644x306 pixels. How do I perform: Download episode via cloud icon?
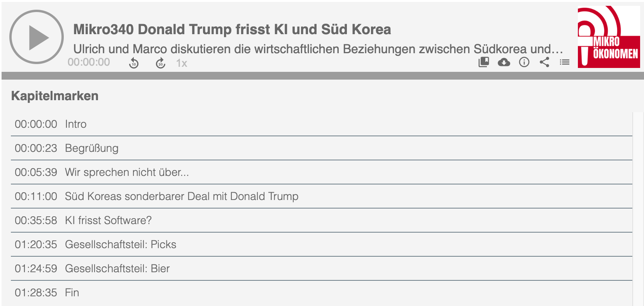[x=504, y=62]
